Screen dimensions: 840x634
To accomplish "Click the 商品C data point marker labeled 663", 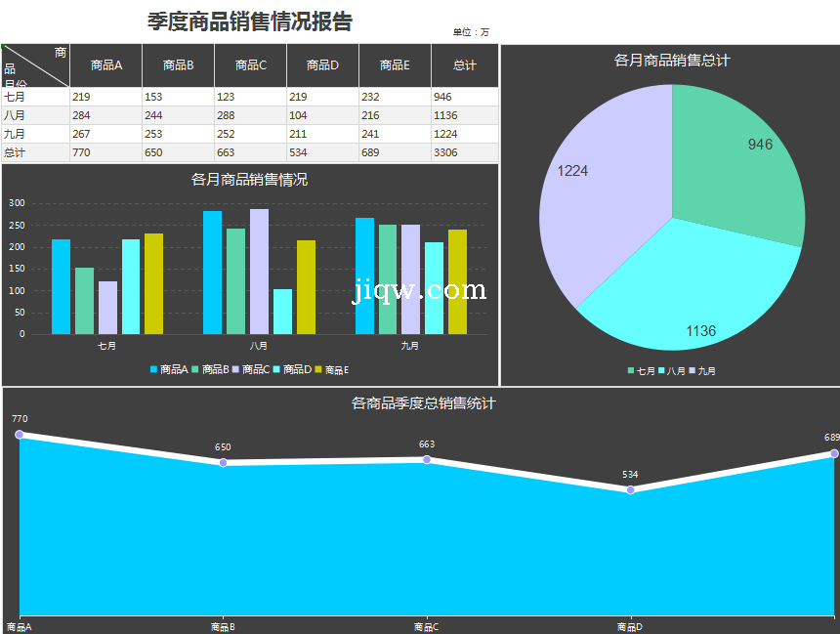I will click(427, 459).
